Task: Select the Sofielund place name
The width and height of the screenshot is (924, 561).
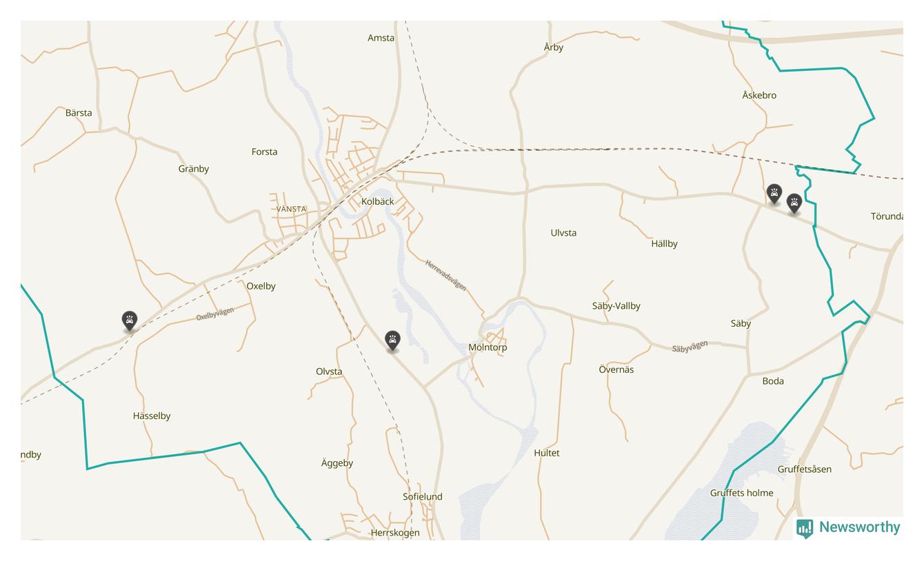Action: click(x=423, y=496)
